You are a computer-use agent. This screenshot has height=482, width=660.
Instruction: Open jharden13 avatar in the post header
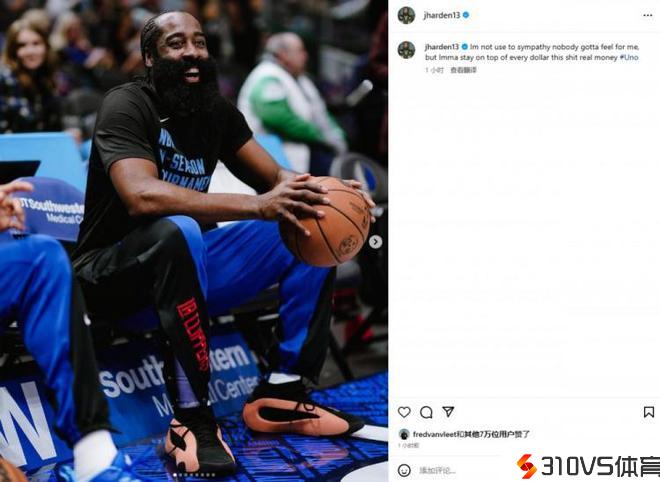[406, 16]
